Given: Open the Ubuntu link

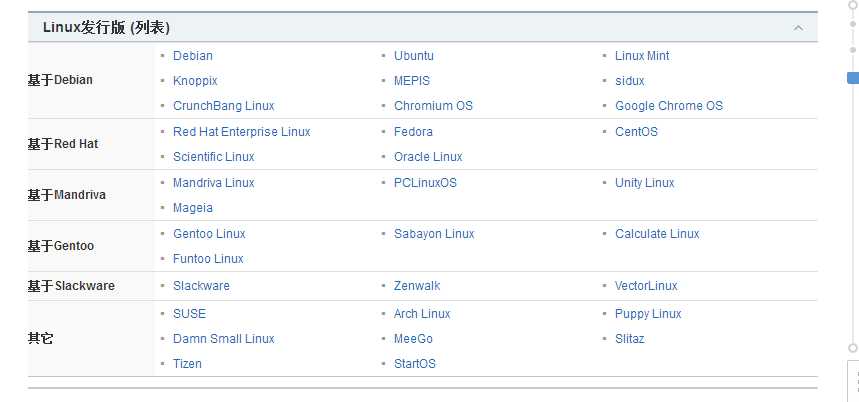Looking at the screenshot, I should 414,56.
